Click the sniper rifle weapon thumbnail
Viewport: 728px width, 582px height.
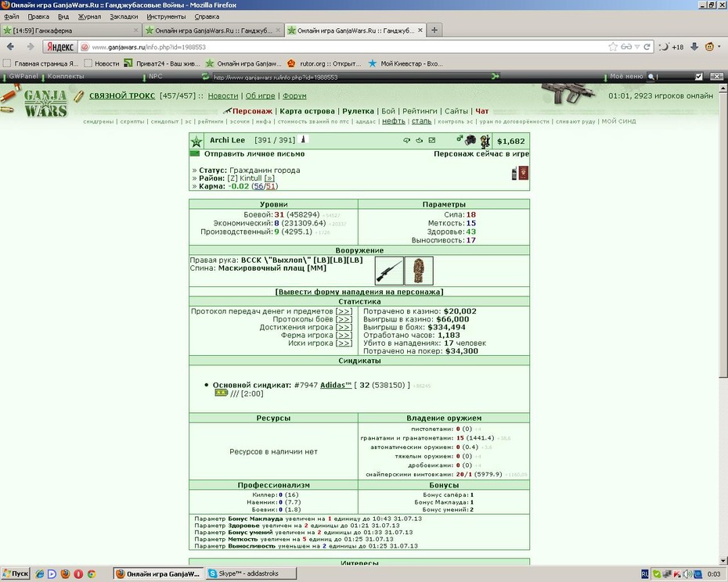[x=389, y=271]
